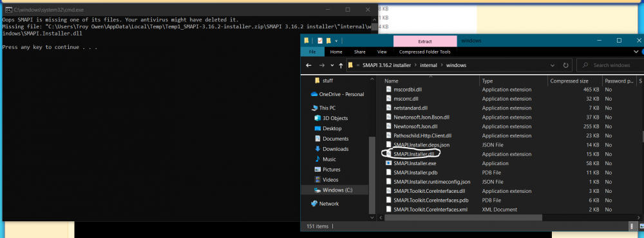
Task: Click the Up one level arrow
Action: 341,65
